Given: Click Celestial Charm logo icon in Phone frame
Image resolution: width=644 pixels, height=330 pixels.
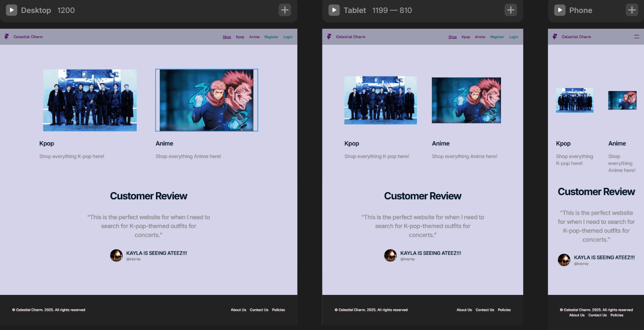Looking at the screenshot, I should 555,37.
